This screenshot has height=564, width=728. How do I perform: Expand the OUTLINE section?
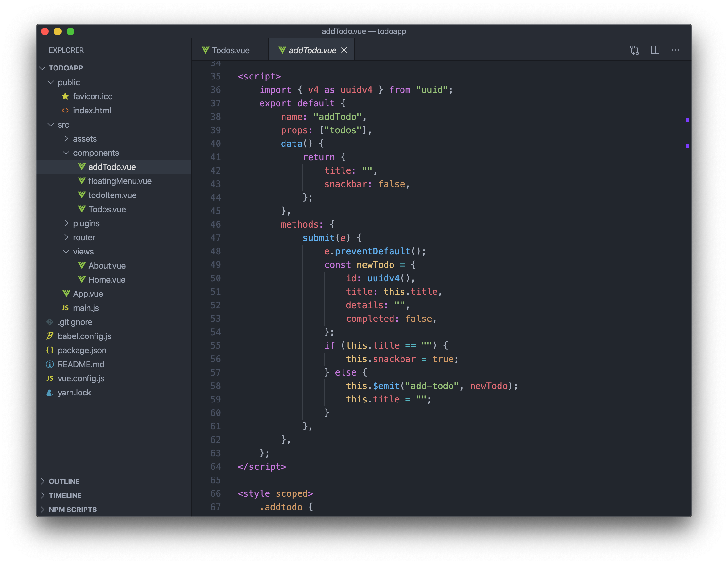pos(65,481)
